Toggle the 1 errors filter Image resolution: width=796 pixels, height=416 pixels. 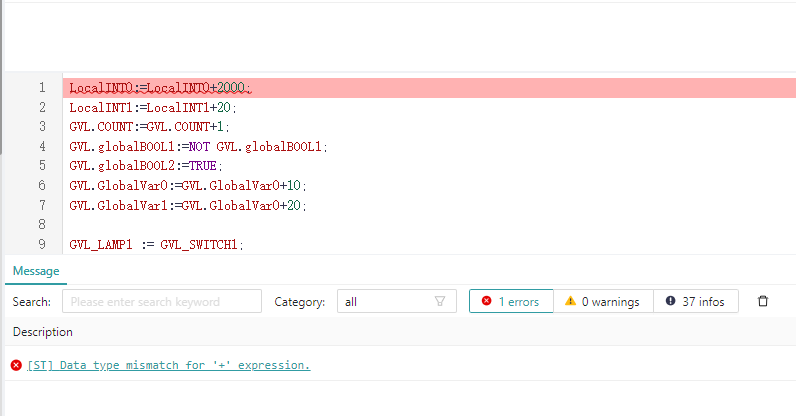(x=511, y=301)
